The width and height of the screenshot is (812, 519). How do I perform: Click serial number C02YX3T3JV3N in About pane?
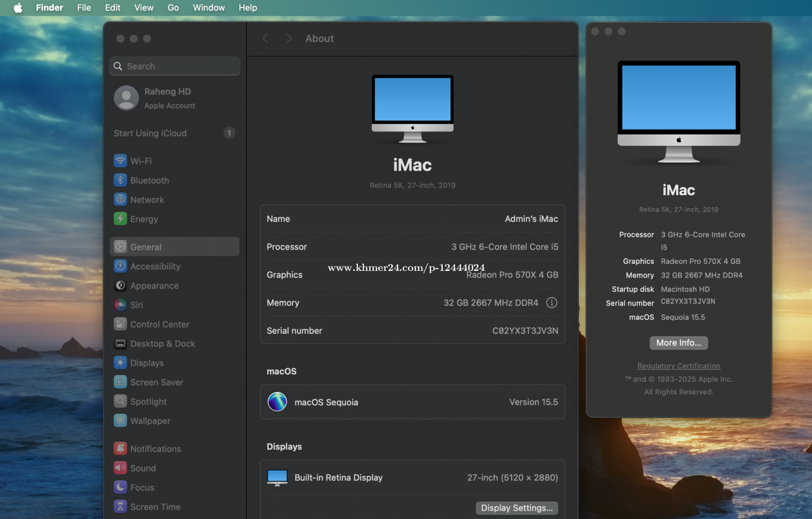[x=525, y=330]
